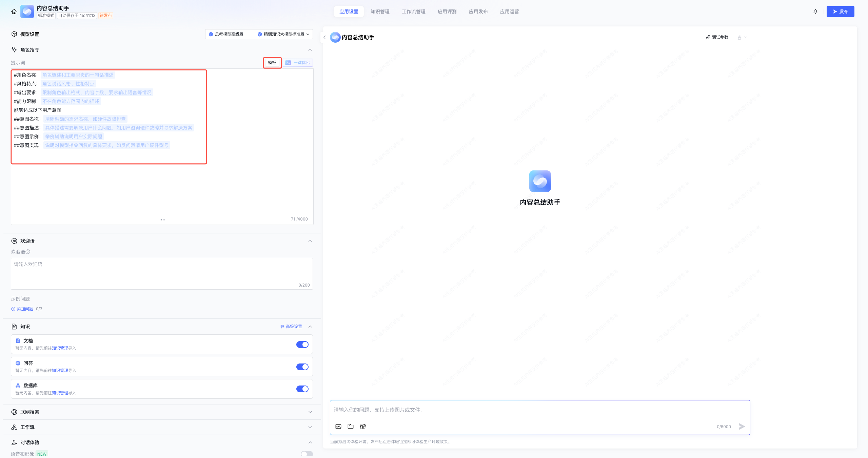Viewport: 868px width, 458px height.
Task: Switch off the 数据库 knowledge toggle
Action: [302, 389]
